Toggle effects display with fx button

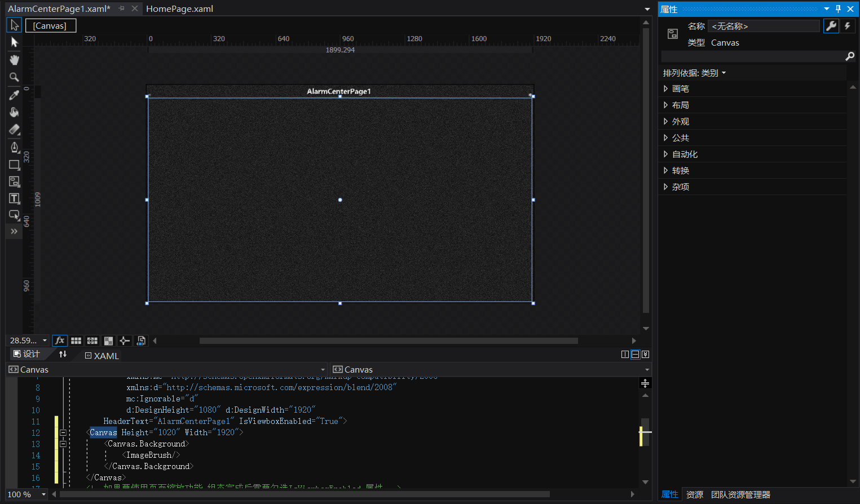pyautogui.click(x=60, y=341)
